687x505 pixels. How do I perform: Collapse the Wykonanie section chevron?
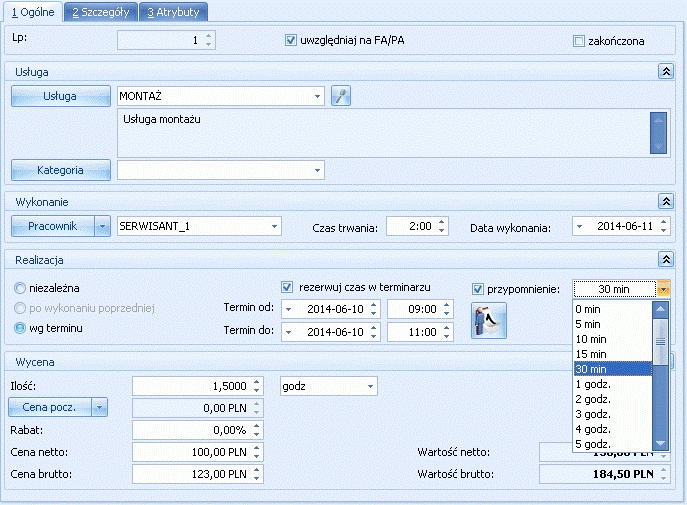coord(666,201)
